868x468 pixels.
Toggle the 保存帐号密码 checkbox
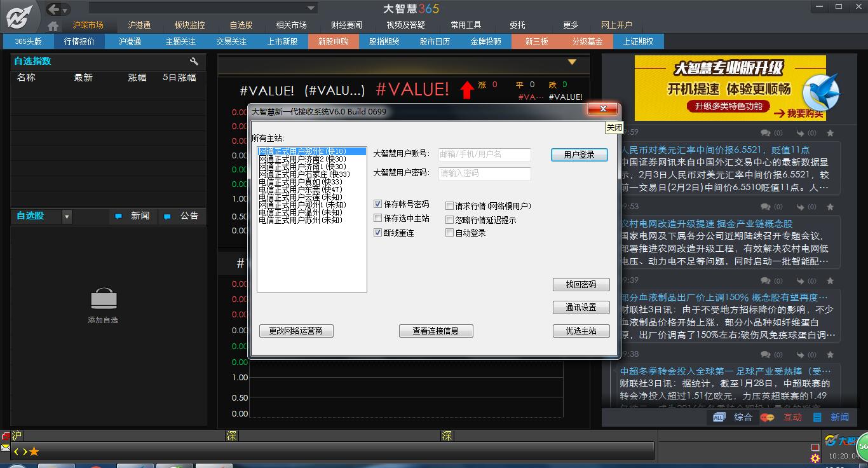[x=378, y=204]
